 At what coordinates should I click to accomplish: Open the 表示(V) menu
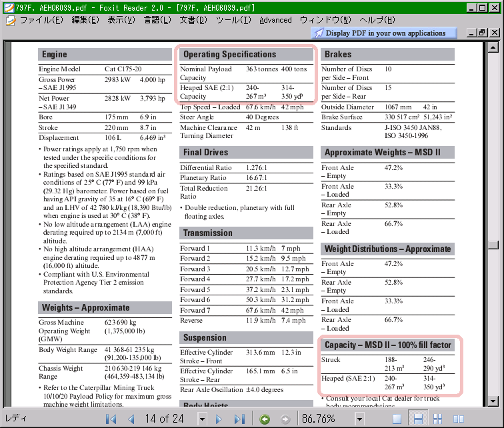pyautogui.click(x=121, y=20)
